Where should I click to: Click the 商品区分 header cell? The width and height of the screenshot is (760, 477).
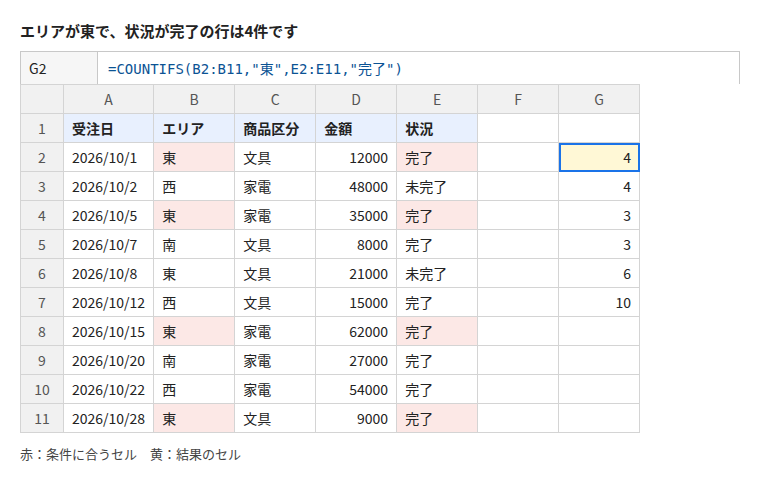[275, 128]
